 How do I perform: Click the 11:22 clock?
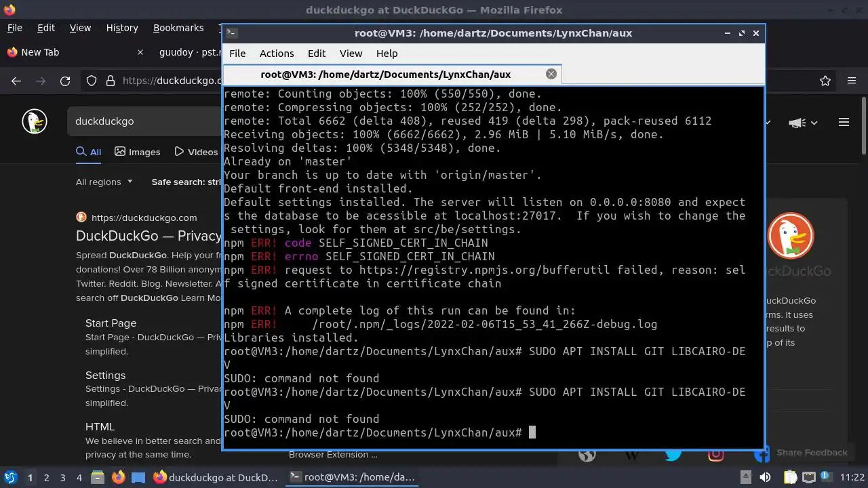(852, 477)
